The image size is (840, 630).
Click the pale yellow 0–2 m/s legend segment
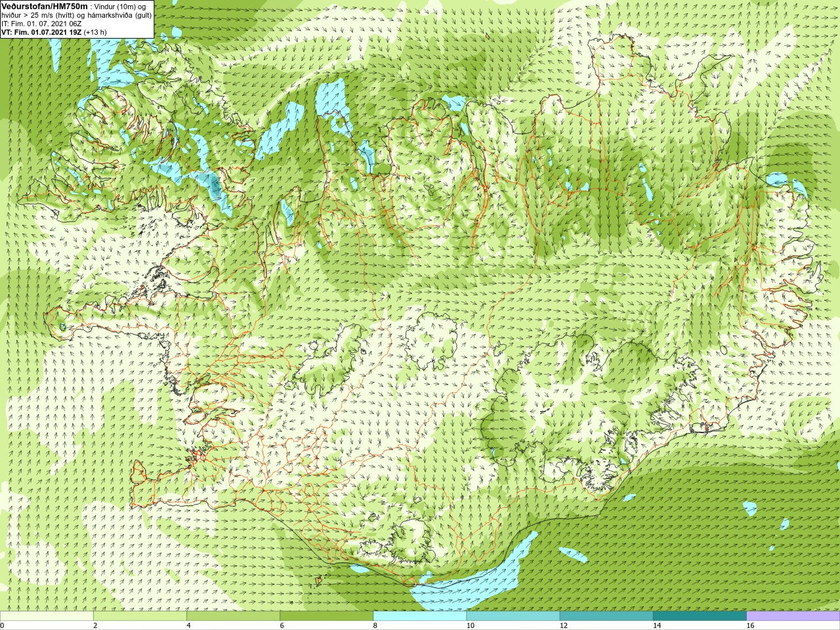pyautogui.click(x=47, y=616)
